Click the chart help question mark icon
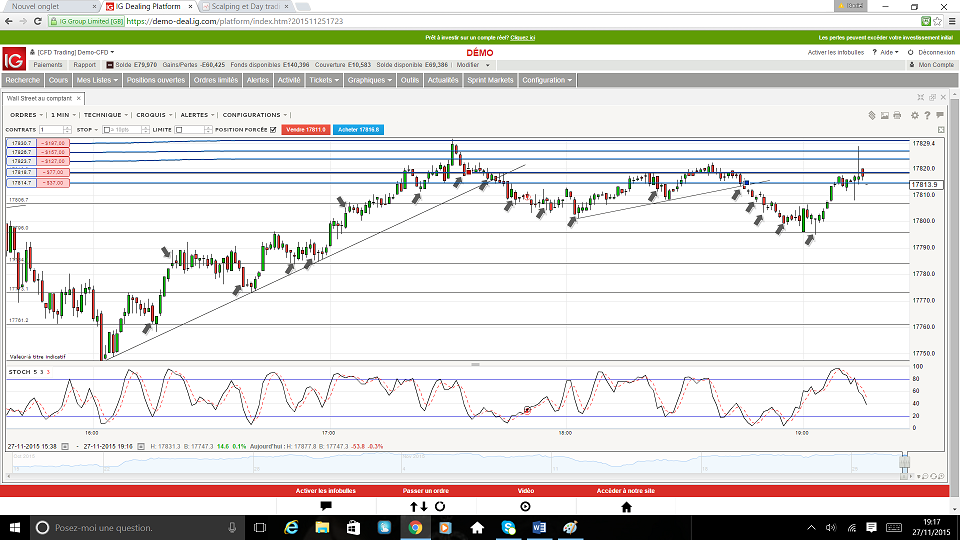The image size is (960, 540). (x=927, y=115)
